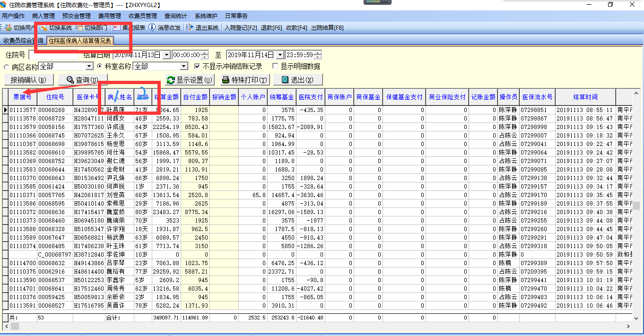This screenshot has height=336, width=644.
Task: Click the 操作员 column header
Action: coord(508,97)
